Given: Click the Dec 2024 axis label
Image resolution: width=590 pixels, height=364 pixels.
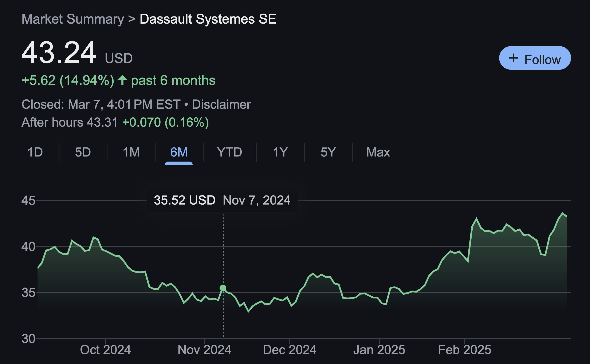Looking at the screenshot, I should click(290, 349).
